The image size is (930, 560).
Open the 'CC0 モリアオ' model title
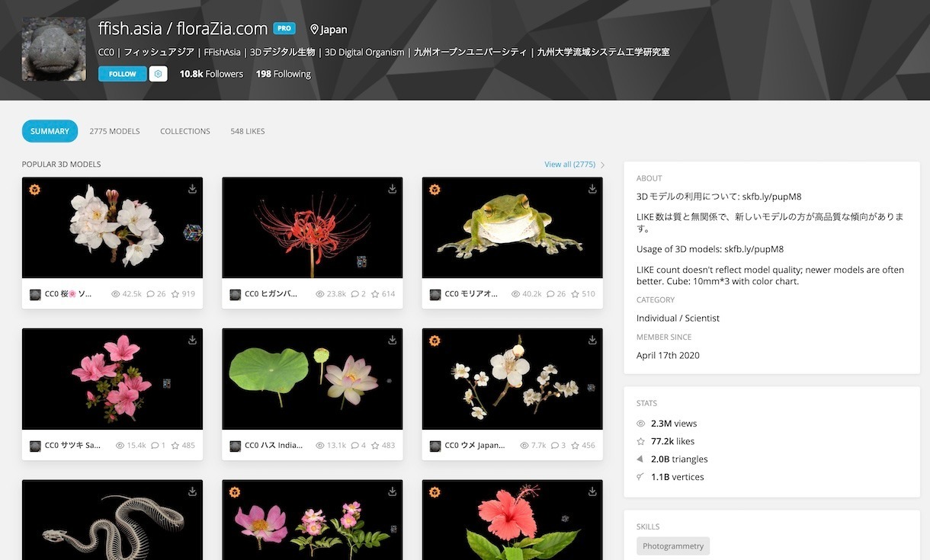coord(470,294)
